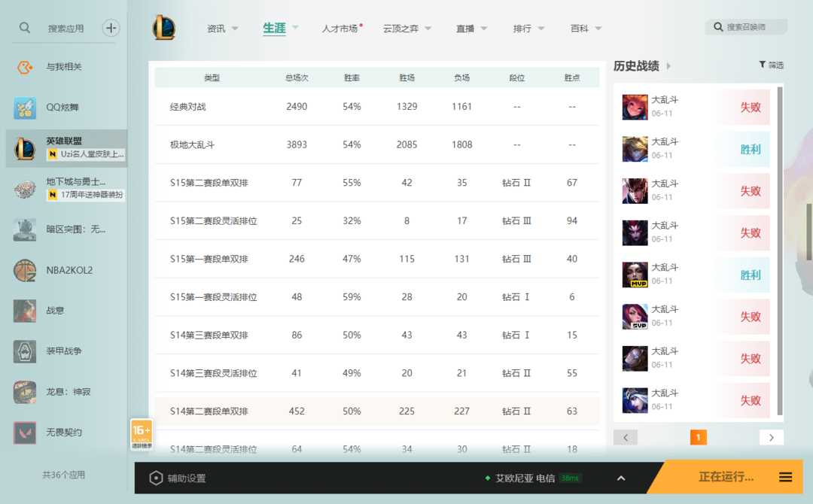Click the 搜索应用 search field
The width and height of the screenshot is (813, 504).
(x=65, y=29)
